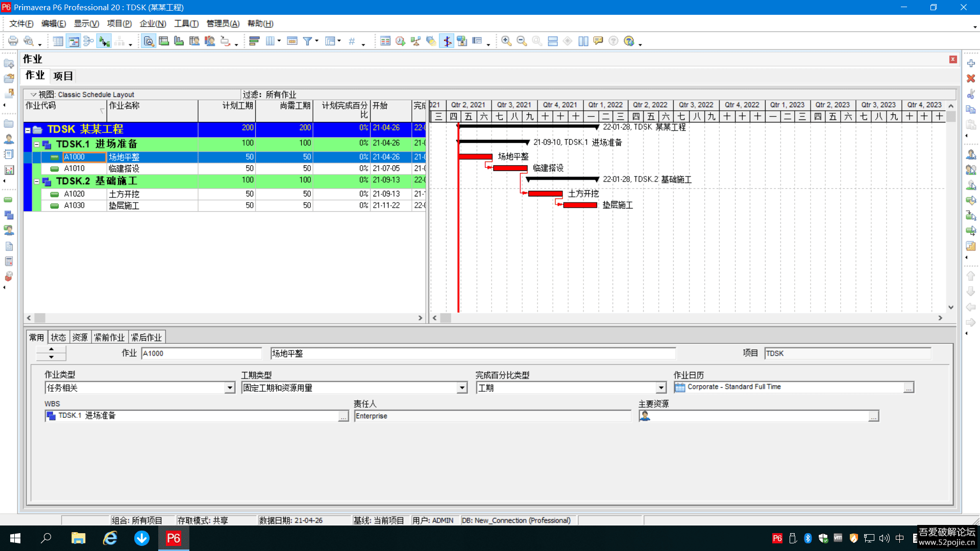Click the Assign Successors icon on the right
The width and height of the screenshot is (980, 551).
click(971, 231)
